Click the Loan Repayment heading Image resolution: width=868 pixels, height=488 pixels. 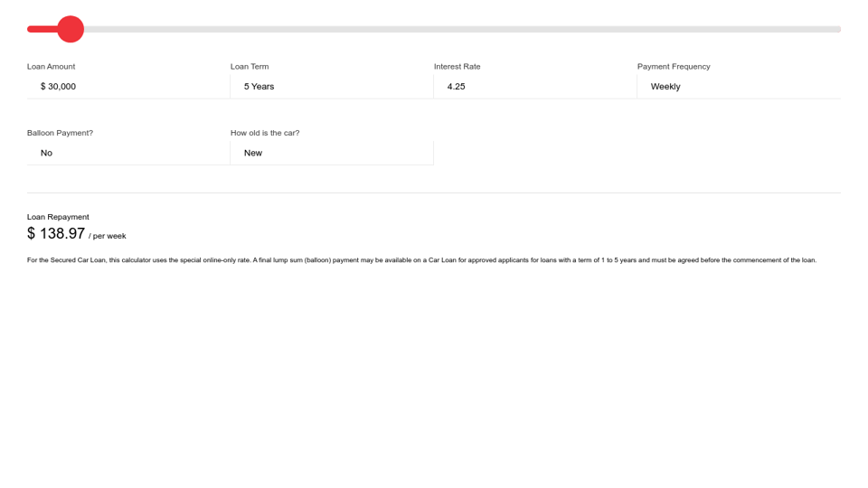(x=58, y=217)
